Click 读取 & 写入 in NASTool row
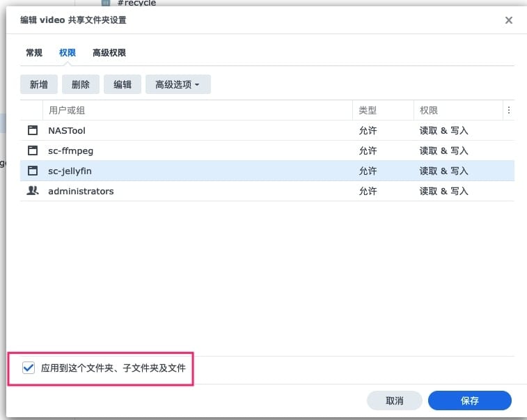The image size is (527, 420). pos(443,130)
